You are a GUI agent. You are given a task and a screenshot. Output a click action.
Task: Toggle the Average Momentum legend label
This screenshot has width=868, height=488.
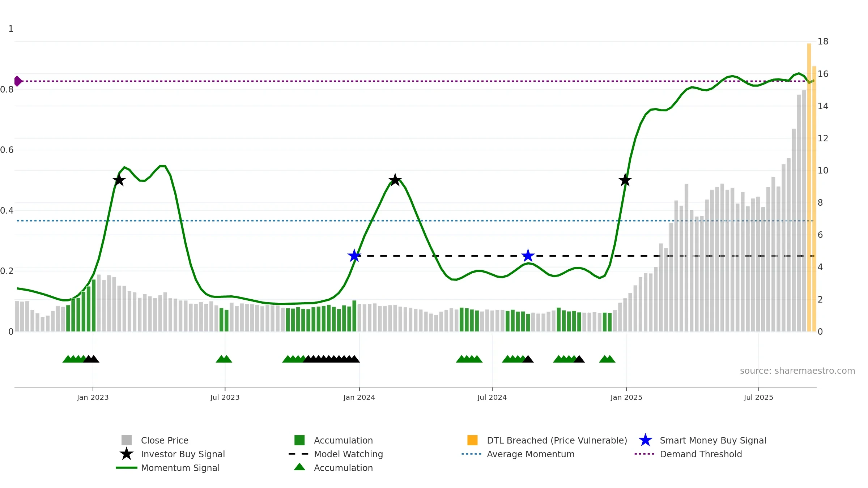(x=531, y=454)
